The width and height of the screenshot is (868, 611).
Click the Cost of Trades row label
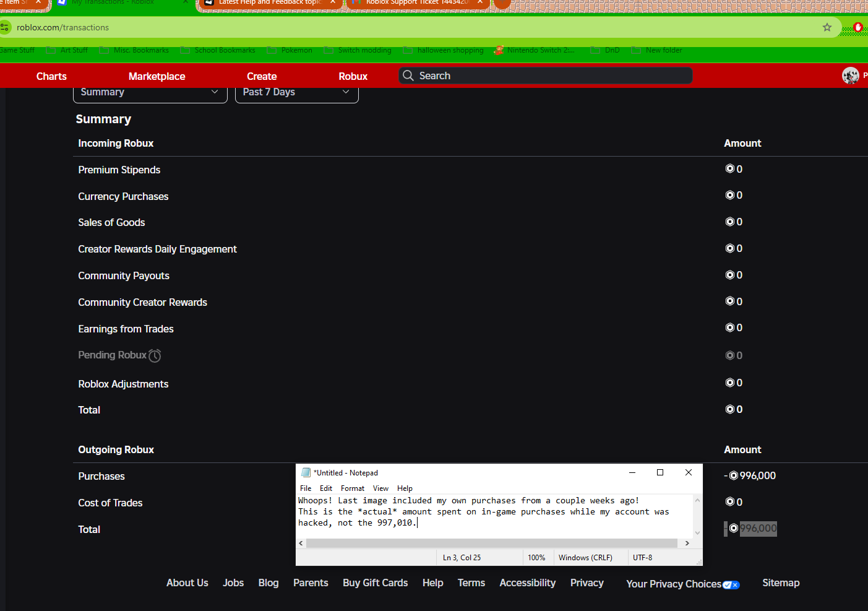point(110,503)
